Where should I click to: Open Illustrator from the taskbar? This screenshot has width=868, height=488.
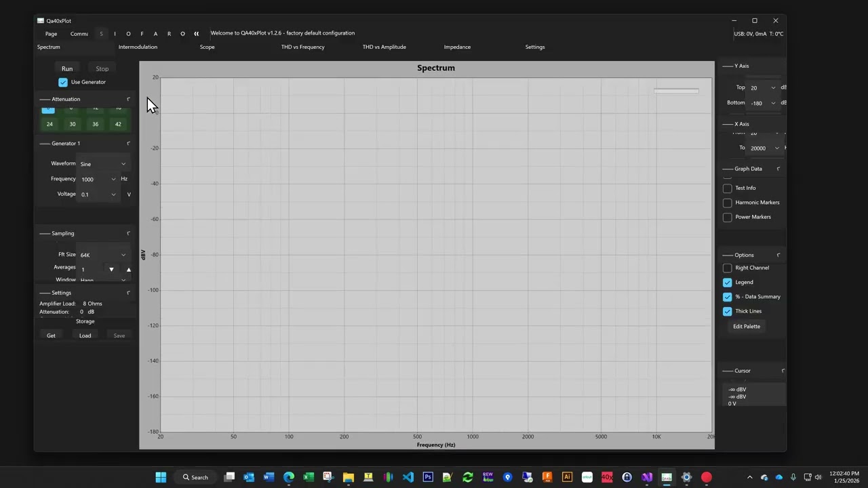pos(568,477)
